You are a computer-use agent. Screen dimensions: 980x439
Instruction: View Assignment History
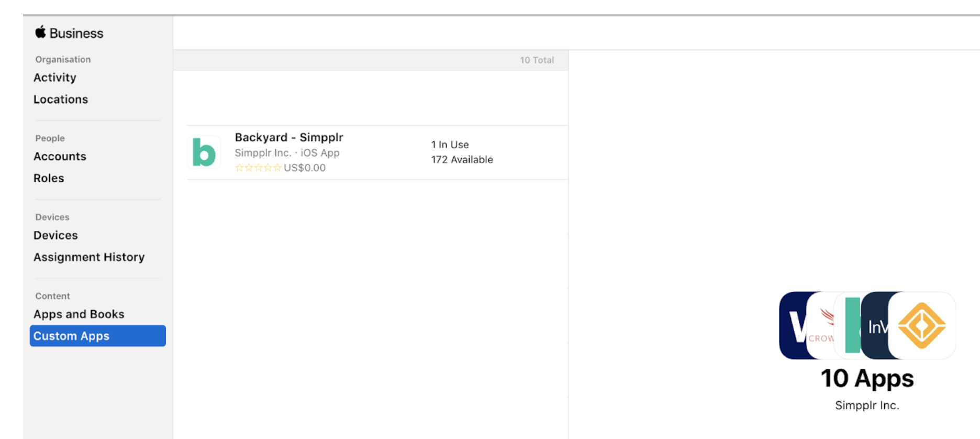[89, 257]
